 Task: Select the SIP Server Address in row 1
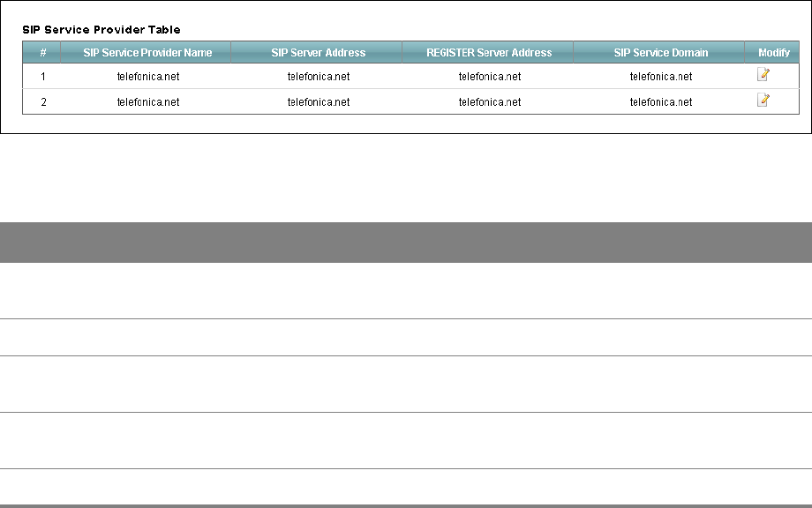coord(319,77)
